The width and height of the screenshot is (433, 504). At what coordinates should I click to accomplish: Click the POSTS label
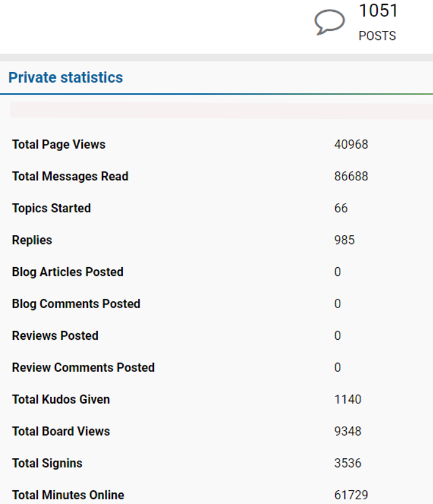click(377, 36)
